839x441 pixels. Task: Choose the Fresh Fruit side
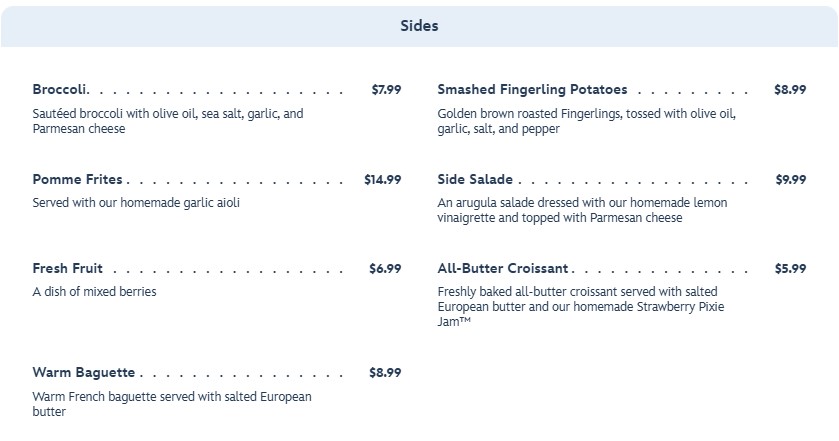click(x=67, y=269)
